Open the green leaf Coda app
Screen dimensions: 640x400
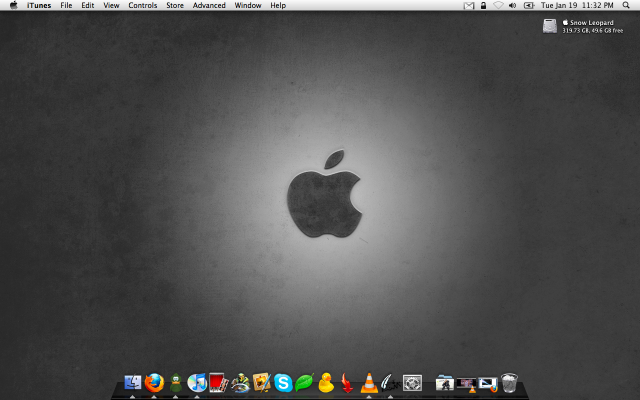coord(304,382)
